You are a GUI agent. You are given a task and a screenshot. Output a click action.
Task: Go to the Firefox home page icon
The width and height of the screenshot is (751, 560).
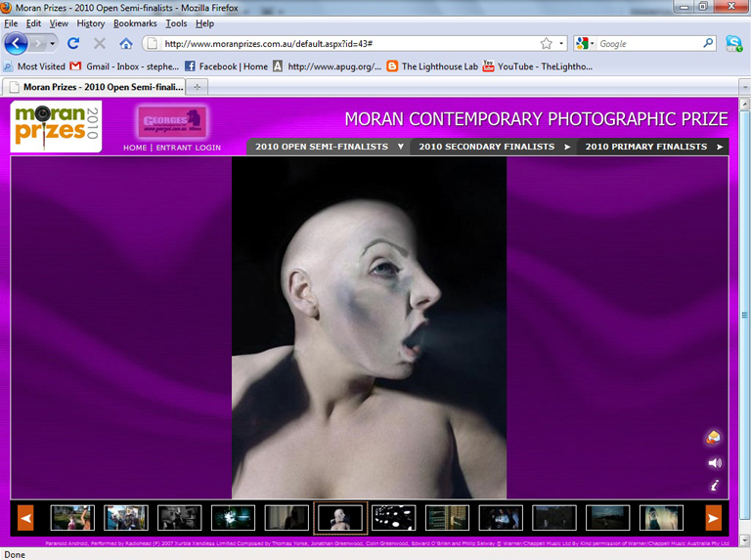click(126, 44)
